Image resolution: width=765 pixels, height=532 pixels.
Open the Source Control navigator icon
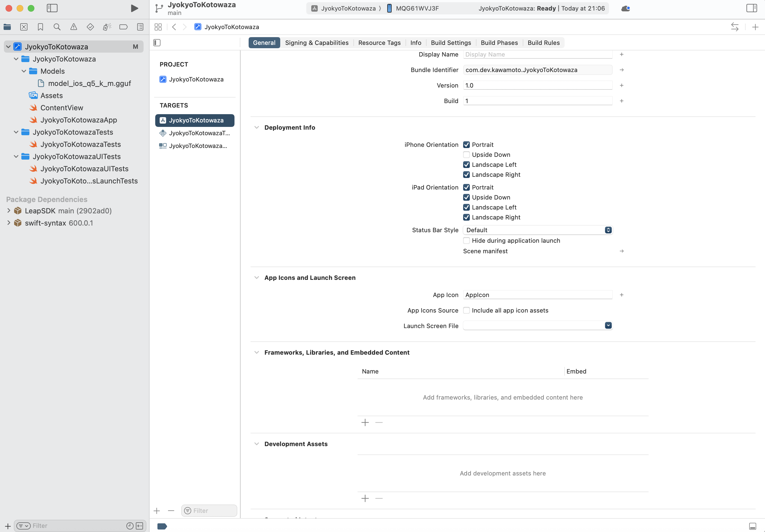point(24,27)
